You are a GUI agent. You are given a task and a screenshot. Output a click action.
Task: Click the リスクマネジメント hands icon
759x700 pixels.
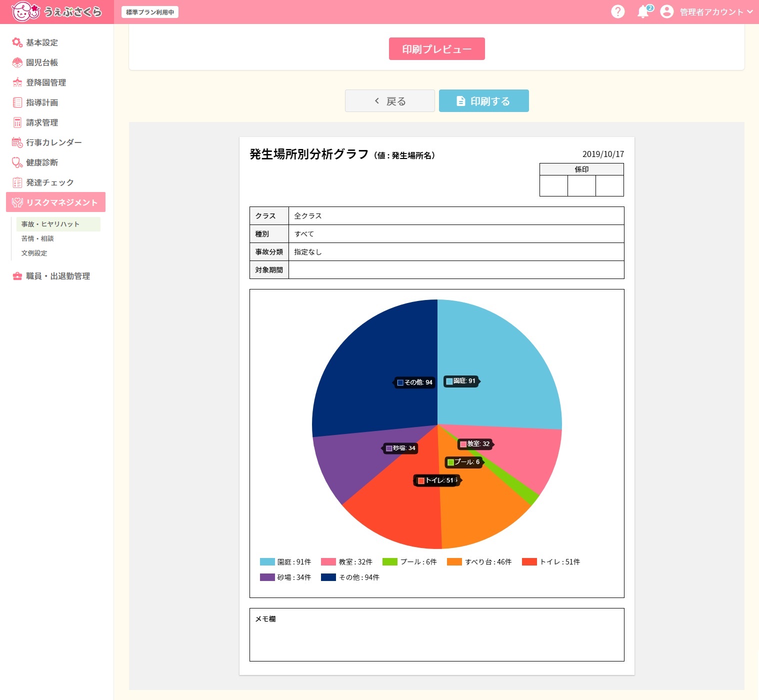17,202
